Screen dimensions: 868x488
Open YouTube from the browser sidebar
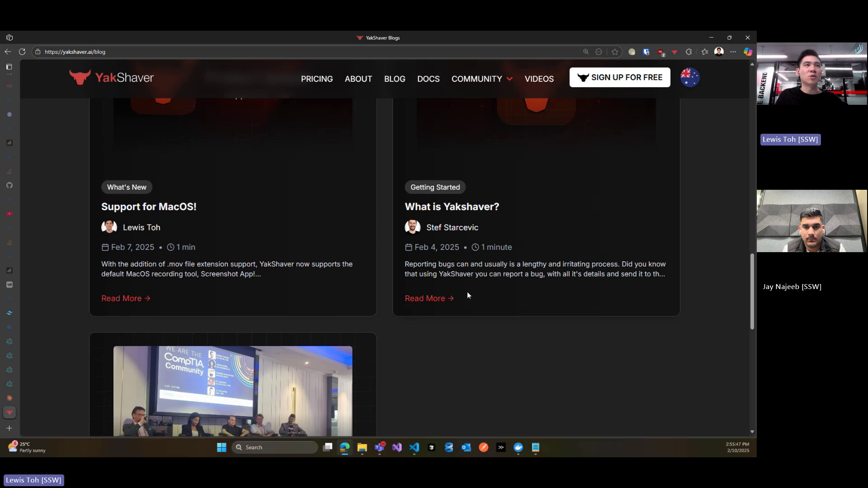point(9,214)
